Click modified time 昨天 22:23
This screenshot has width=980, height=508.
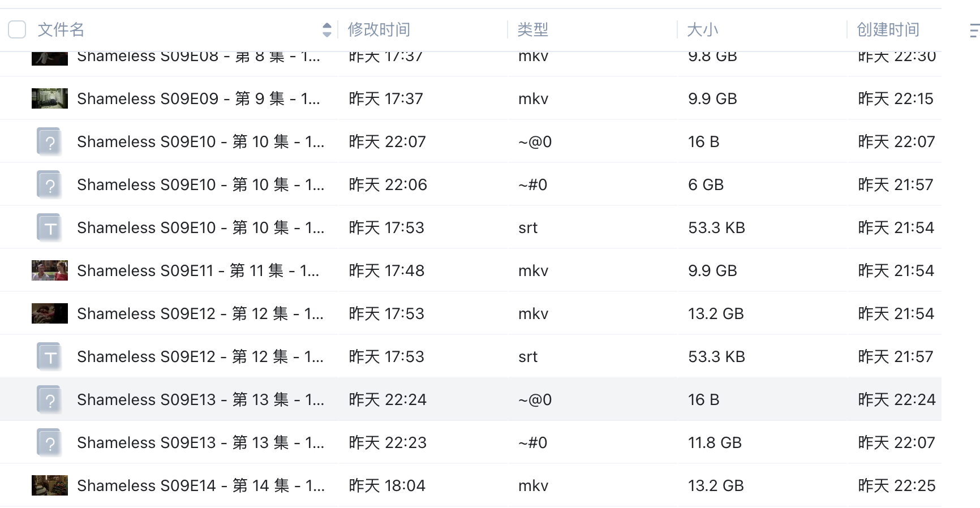388,442
